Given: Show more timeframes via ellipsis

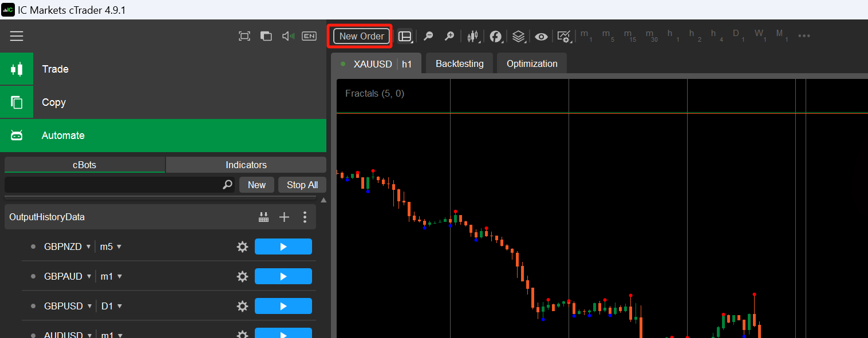Looking at the screenshot, I should coord(804,36).
